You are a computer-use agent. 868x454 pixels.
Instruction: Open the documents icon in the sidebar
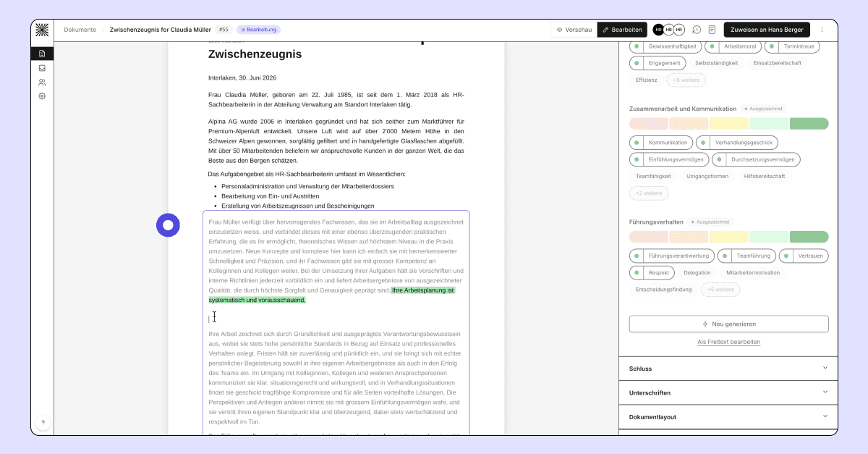tap(42, 54)
